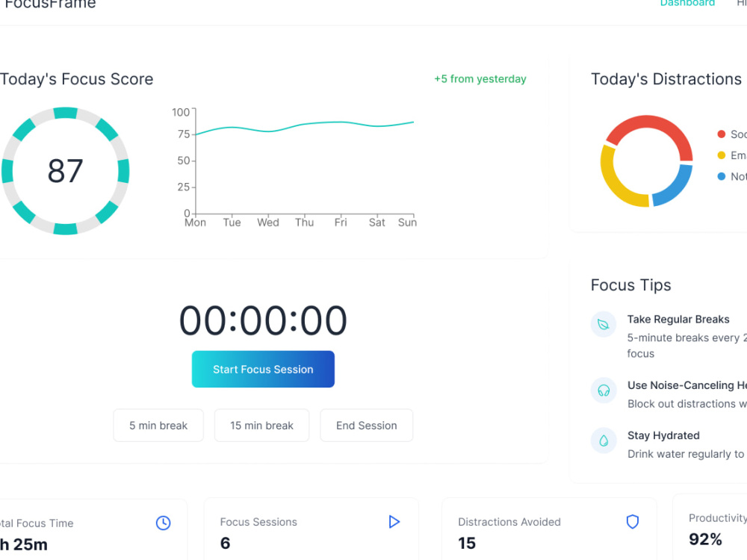The image size is (747, 560).
Task: Click the 'Distractions Avoided' card label
Action: [x=509, y=522]
